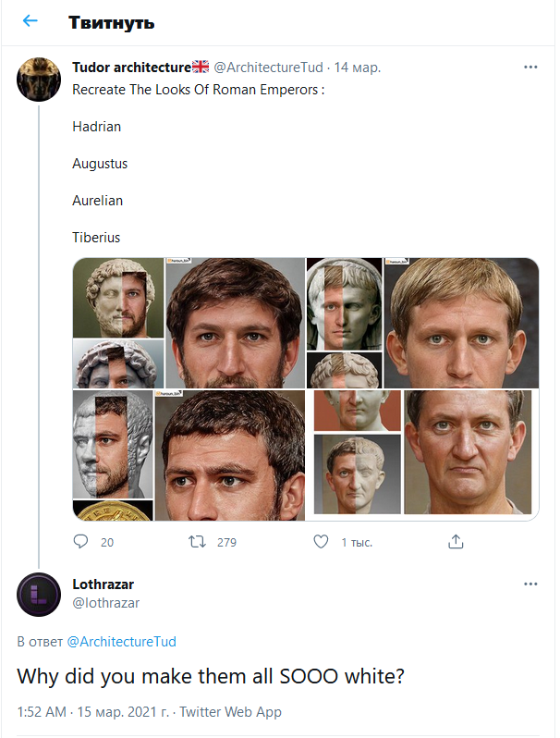This screenshot has height=738, width=560.
Task: Open more options on Tudor architecture tweet
Action: 530,68
